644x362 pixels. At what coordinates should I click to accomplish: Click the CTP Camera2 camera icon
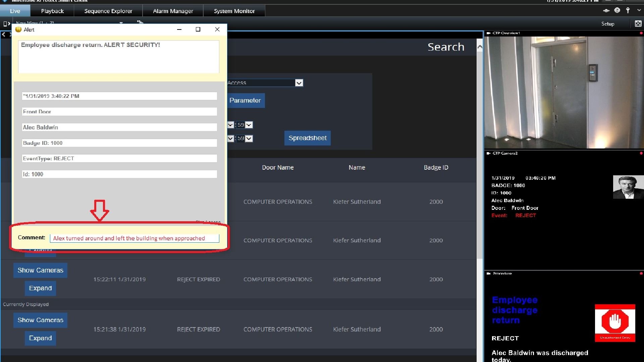(488, 153)
